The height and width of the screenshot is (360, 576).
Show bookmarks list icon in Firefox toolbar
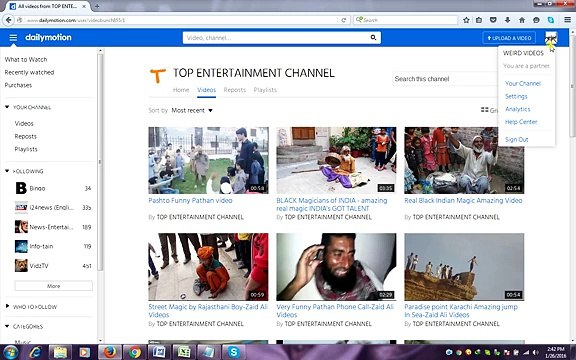click(479, 20)
